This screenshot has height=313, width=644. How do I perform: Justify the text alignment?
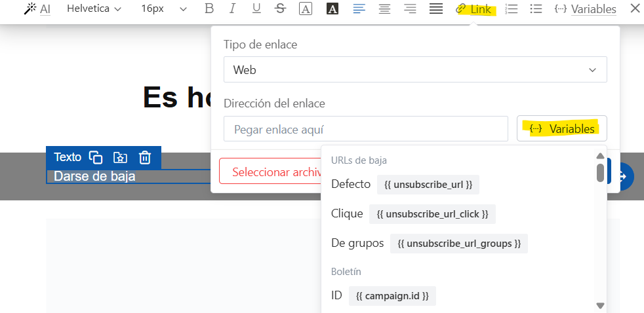point(435,9)
